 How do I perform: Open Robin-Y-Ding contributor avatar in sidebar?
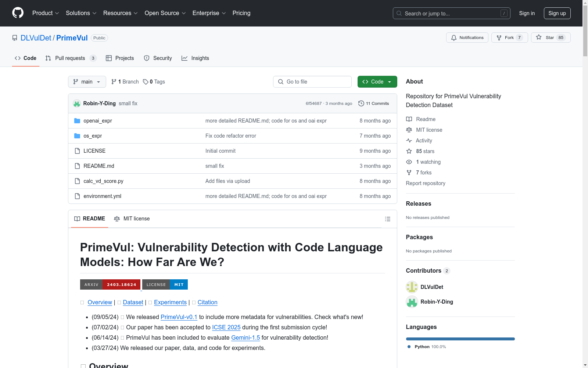point(412,302)
